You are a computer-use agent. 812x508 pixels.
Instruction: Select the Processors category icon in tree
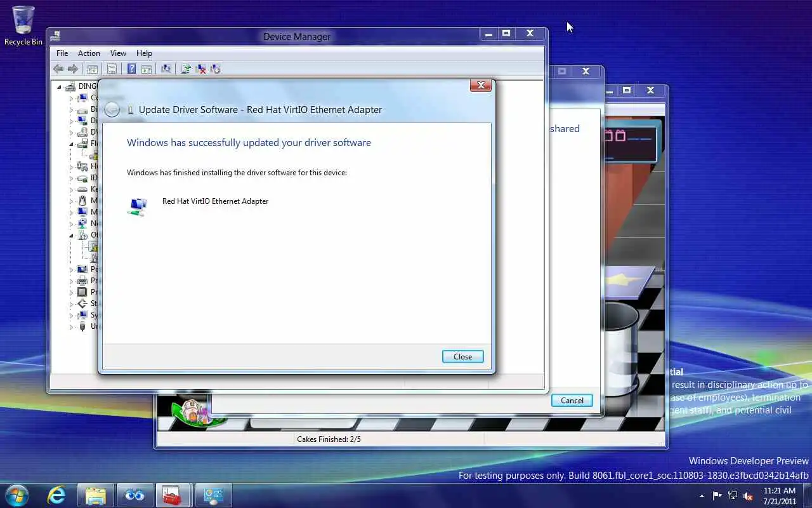coord(82,292)
